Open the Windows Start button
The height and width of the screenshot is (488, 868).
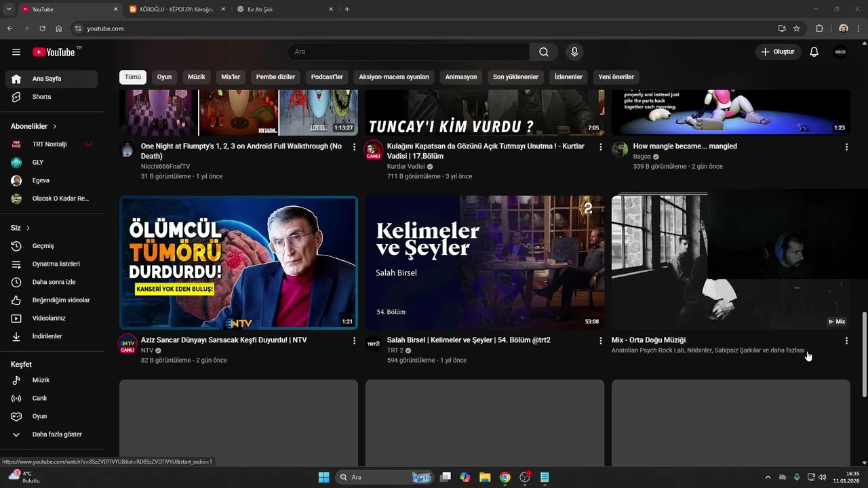click(323, 477)
